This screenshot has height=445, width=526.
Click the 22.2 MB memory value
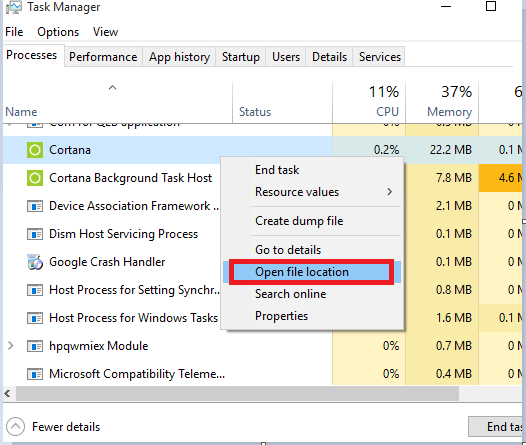[x=451, y=150]
